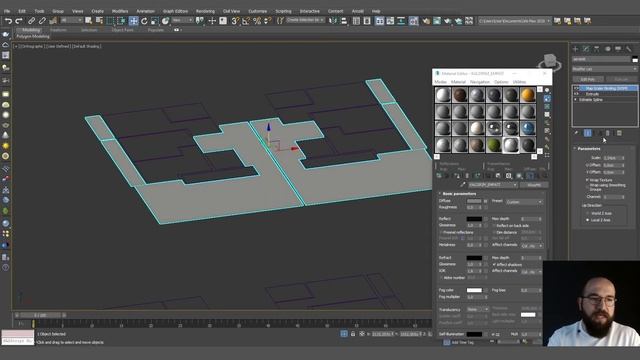Switch to the Modeling ribbon tab

tap(31, 30)
